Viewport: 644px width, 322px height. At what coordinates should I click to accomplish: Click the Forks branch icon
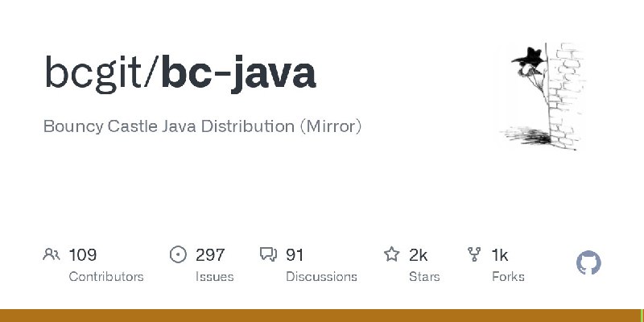pos(474,254)
